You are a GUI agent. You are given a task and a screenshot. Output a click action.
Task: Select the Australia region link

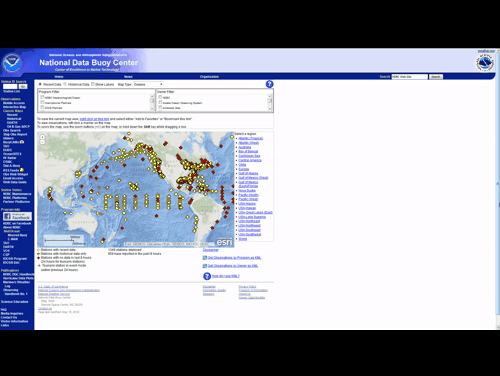(245, 147)
